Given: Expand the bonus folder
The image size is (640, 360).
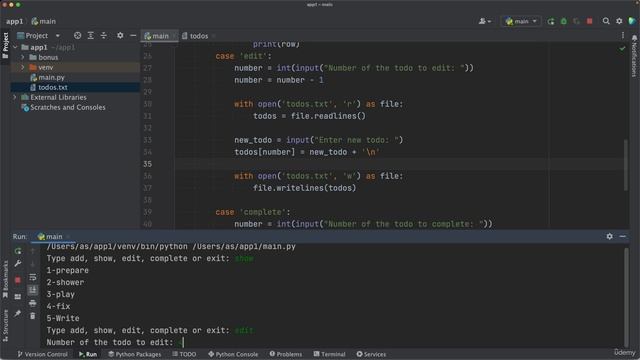Looking at the screenshot, I should pos(23,58).
